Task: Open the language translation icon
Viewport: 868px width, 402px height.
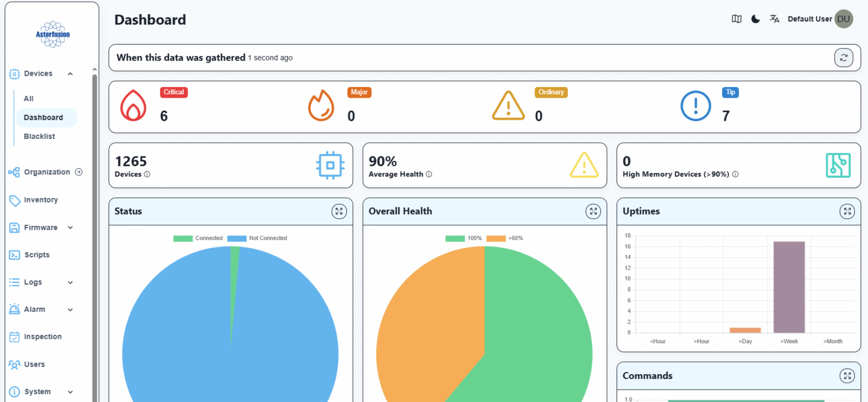Action: (774, 19)
